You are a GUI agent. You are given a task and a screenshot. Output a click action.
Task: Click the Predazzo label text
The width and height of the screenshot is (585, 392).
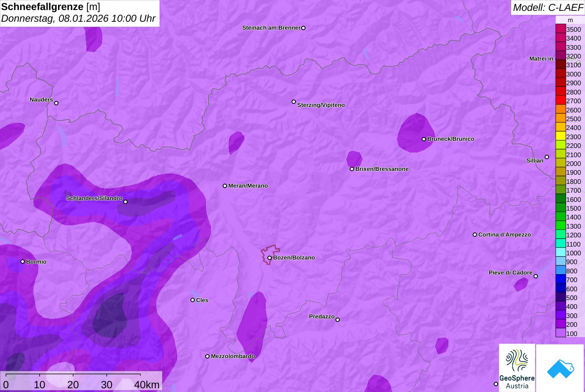point(322,317)
